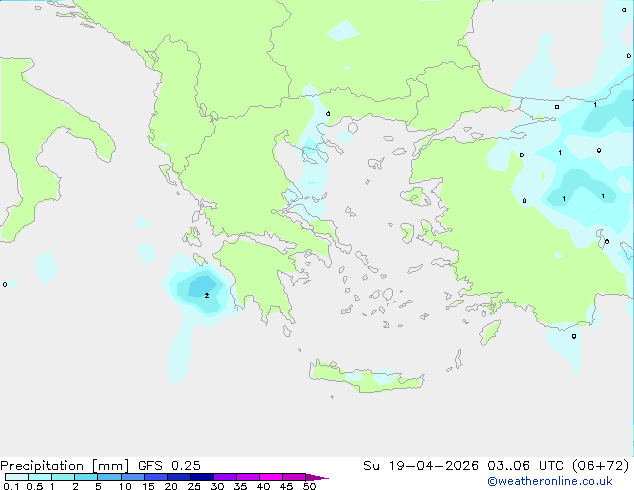Click the 0.1–0.5 mm legend swatch

17,477
